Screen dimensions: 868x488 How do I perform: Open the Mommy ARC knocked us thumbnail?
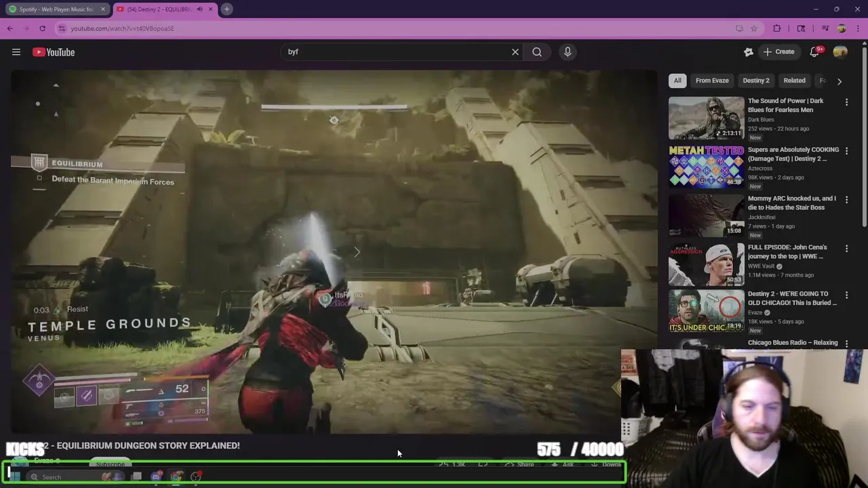707,216
